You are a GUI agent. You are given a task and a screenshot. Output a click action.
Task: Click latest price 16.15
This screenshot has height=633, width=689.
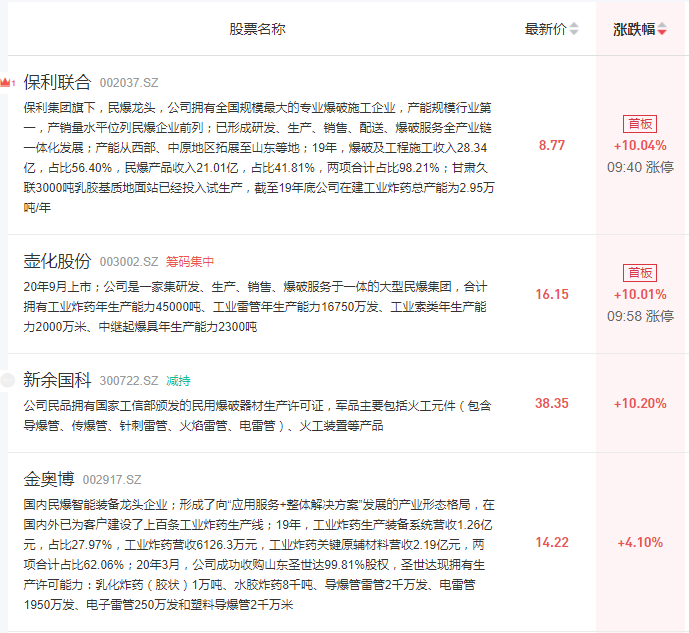pyautogui.click(x=552, y=294)
